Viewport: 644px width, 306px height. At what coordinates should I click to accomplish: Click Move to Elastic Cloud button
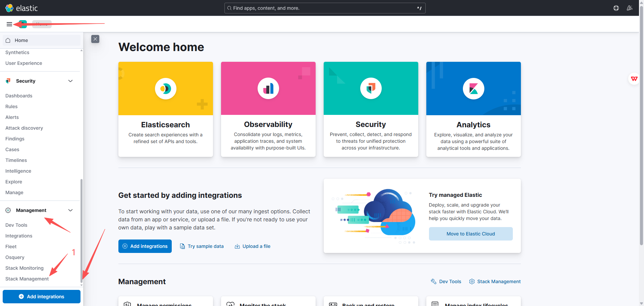click(471, 234)
